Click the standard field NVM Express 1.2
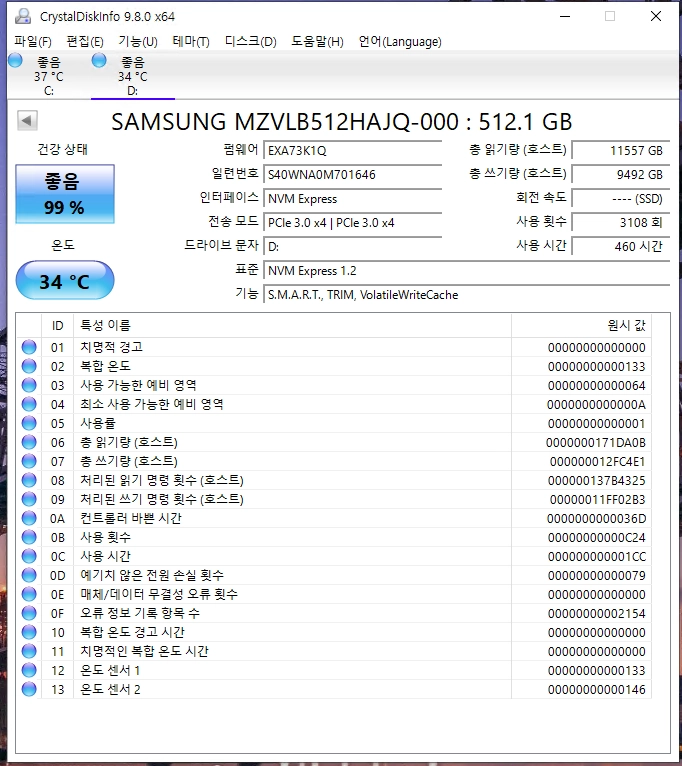Screen dimensions: 682x766 (x=467, y=271)
